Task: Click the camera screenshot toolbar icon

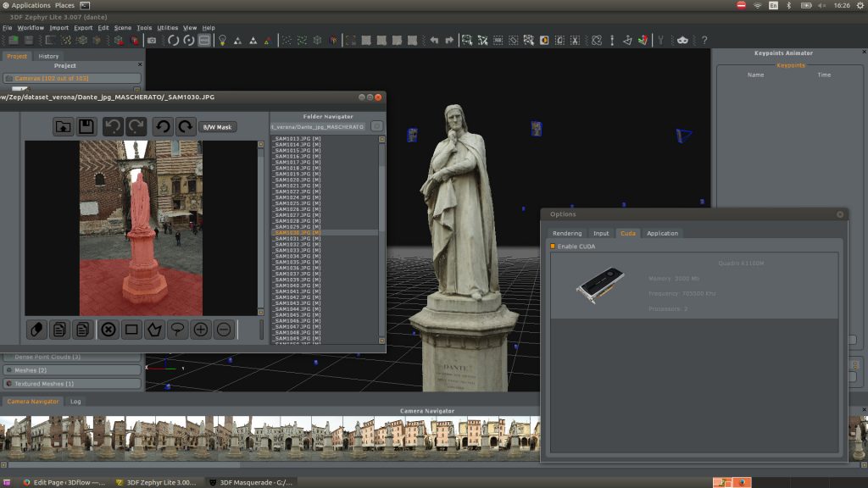Action: 152,41
